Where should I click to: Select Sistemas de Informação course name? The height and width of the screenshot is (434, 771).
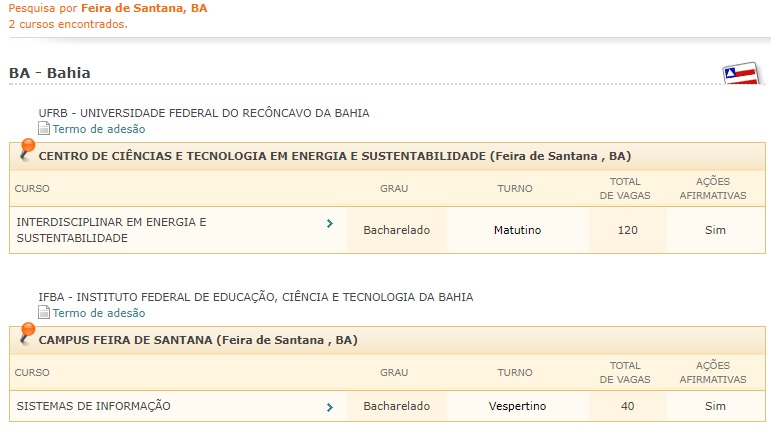tap(93, 406)
